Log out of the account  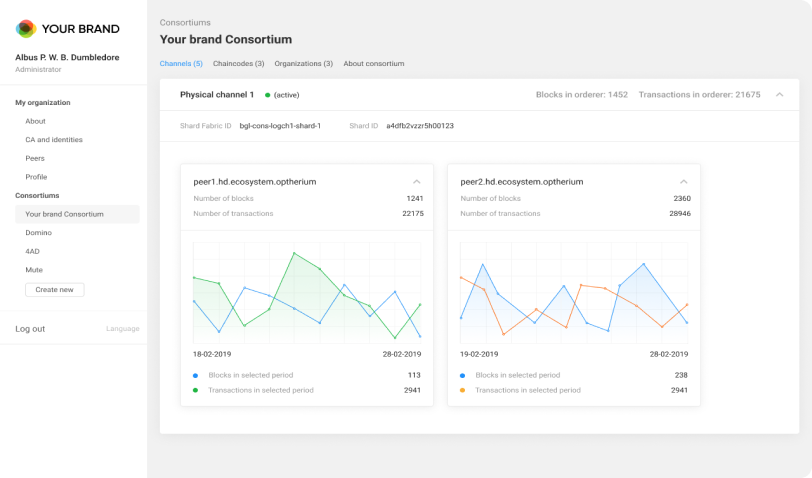(x=30, y=329)
